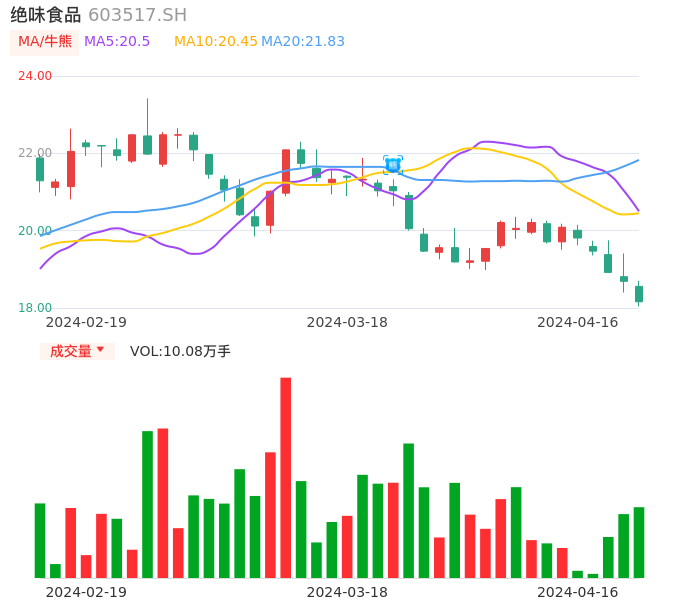Open the 绝味食品 stock name link
This screenshot has width=686, height=606.
pyautogui.click(x=45, y=15)
